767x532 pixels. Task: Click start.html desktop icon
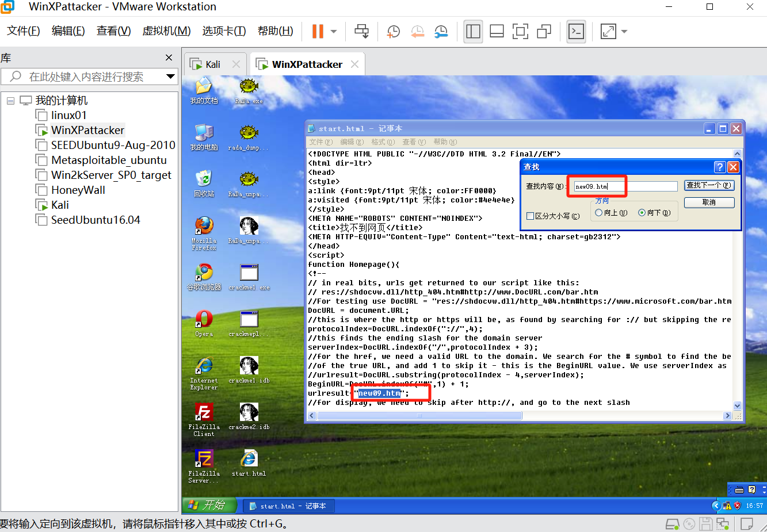click(249, 463)
